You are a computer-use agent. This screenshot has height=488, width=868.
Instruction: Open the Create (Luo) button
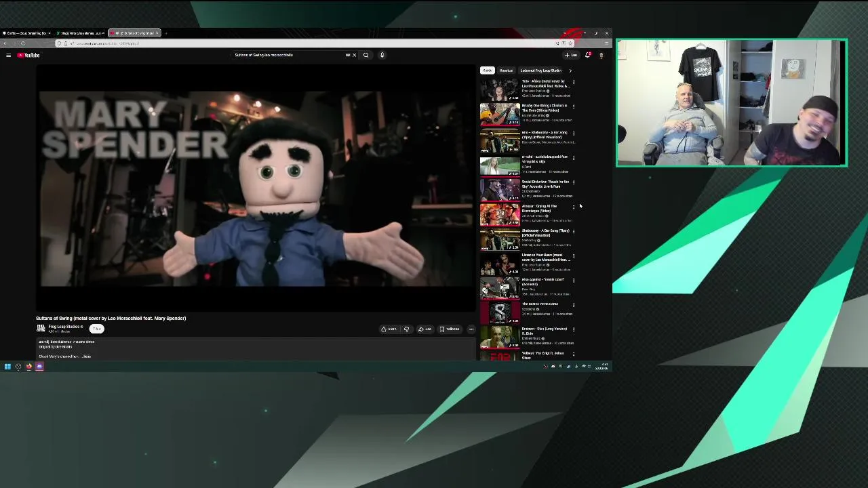571,55
